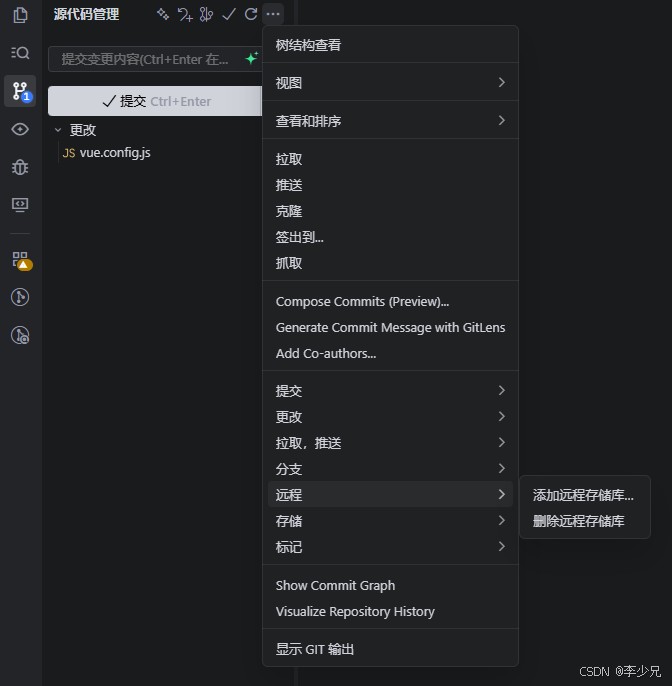Click the 提交 commit button
This screenshot has width=672, height=686.
click(155, 101)
